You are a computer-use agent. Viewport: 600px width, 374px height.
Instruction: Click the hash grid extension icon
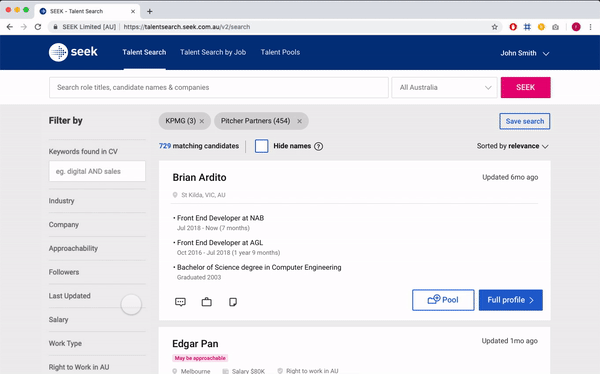coord(527,27)
